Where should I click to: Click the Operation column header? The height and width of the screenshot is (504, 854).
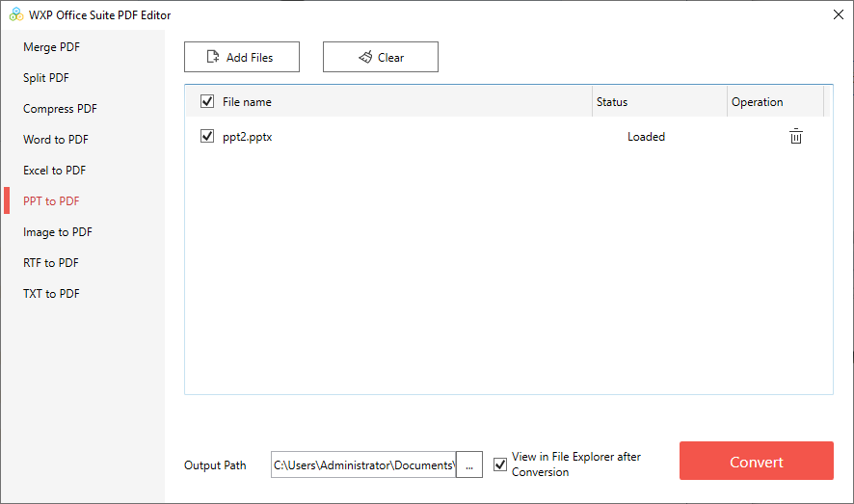point(776,102)
